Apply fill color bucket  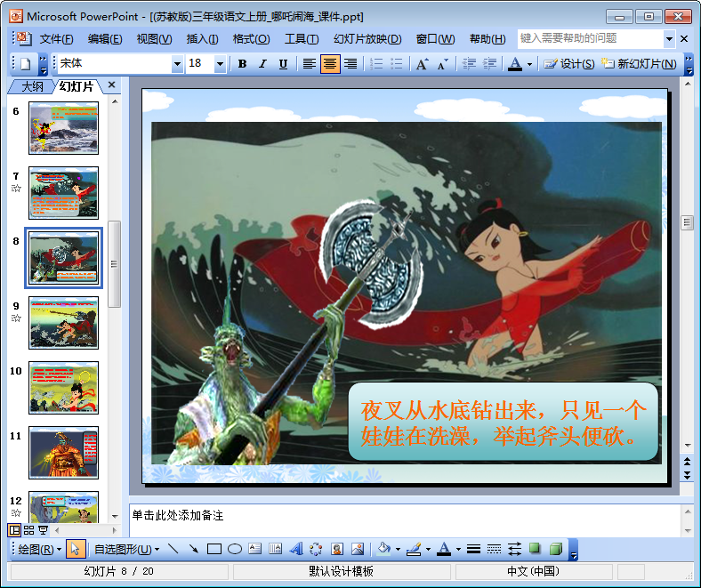[x=384, y=549]
